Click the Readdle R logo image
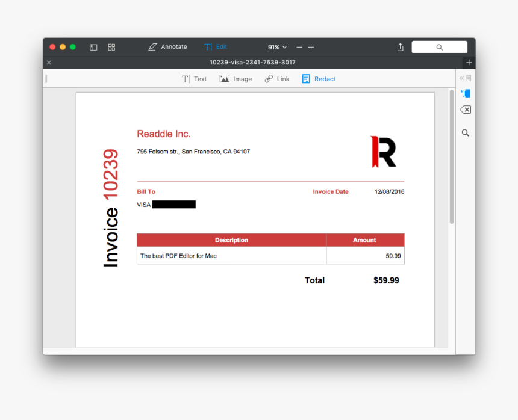The height and width of the screenshot is (420, 518). pyautogui.click(x=383, y=152)
